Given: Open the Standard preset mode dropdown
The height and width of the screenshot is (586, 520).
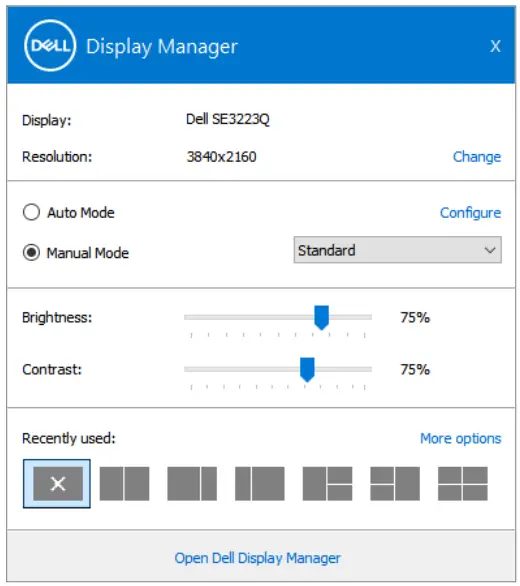Looking at the screenshot, I should tap(397, 250).
